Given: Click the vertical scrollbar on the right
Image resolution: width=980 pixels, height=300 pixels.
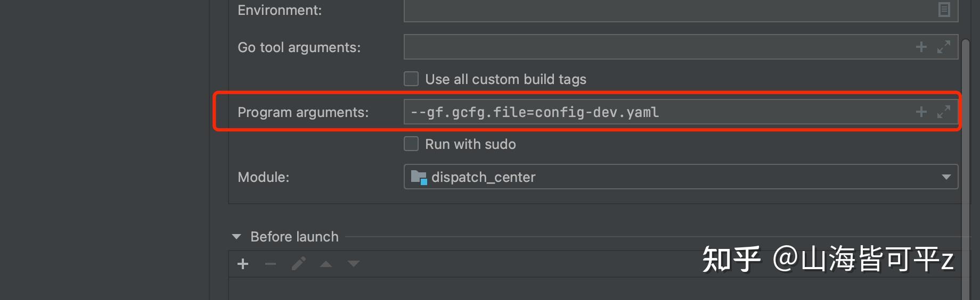Looking at the screenshot, I should pos(966,160).
